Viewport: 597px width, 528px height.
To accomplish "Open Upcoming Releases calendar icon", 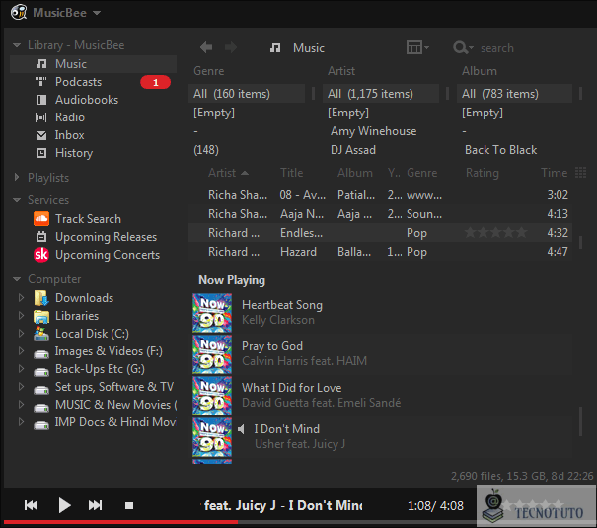I will [x=41, y=237].
